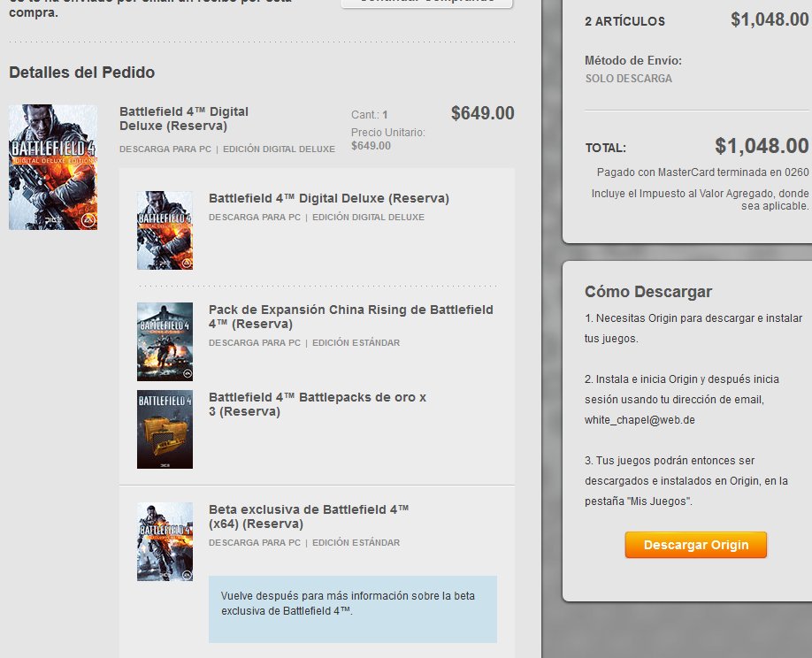Click step 3 Mis Juegos instruction text

[686, 481]
